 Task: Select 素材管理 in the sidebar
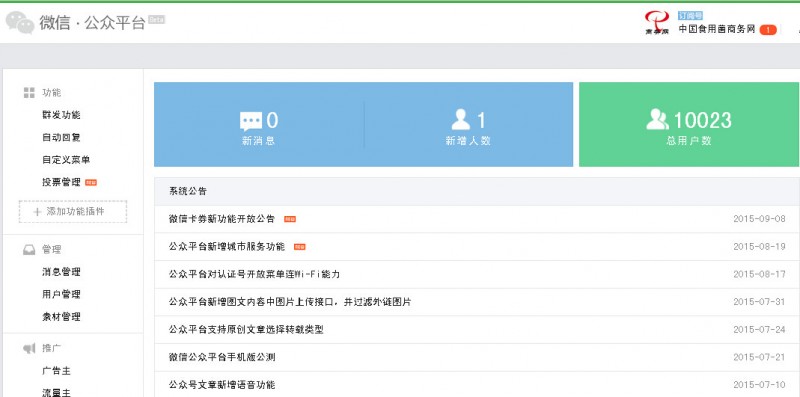(61, 317)
